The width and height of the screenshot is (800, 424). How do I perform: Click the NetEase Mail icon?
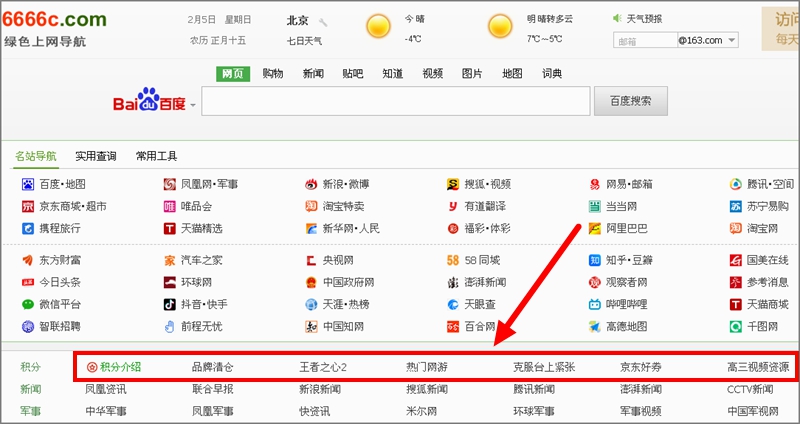click(x=594, y=184)
